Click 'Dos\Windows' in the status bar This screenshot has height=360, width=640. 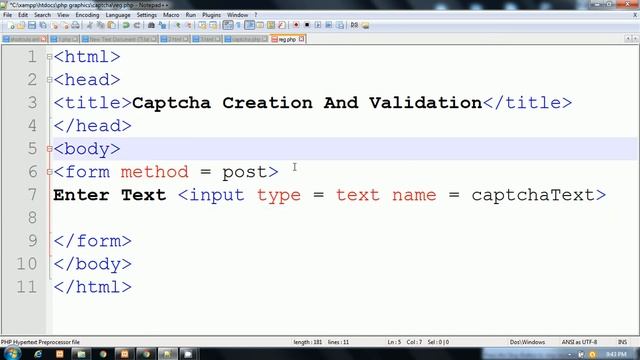tap(527, 342)
